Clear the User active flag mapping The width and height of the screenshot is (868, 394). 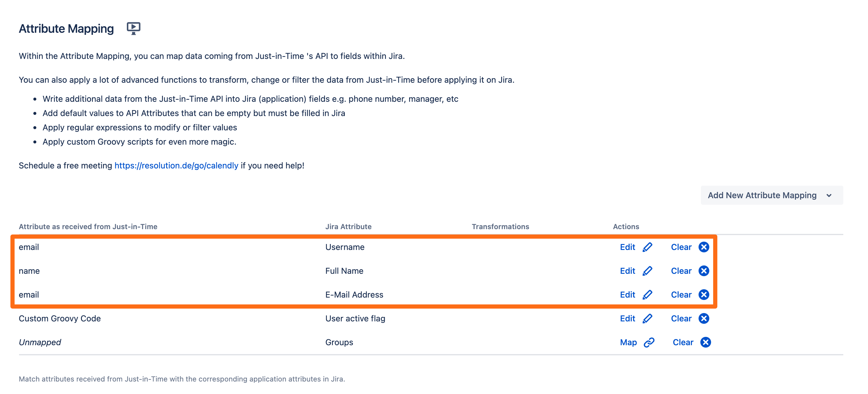coord(681,319)
